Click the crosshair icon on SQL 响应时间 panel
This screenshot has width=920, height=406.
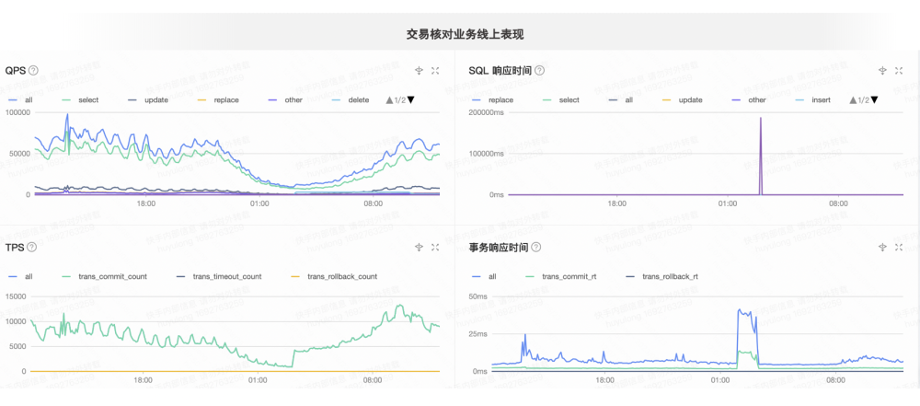(882, 70)
